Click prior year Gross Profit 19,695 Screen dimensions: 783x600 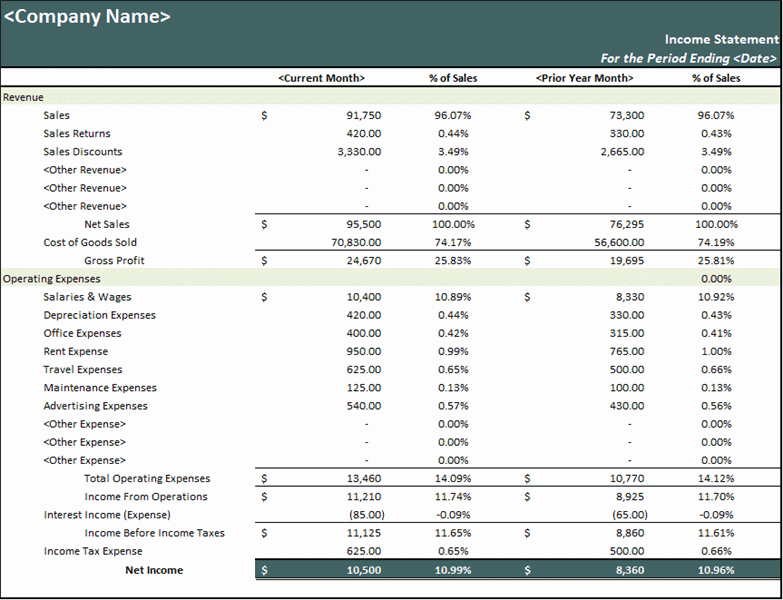627,261
